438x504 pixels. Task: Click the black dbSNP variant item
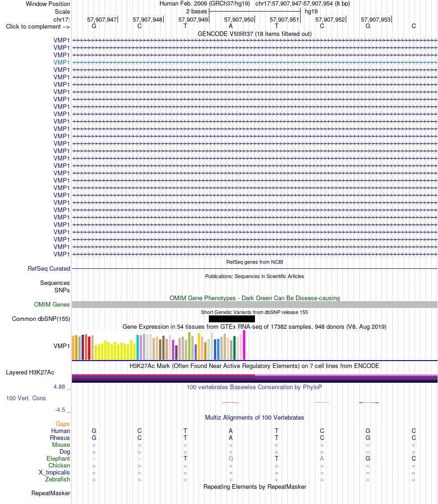[232, 319]
